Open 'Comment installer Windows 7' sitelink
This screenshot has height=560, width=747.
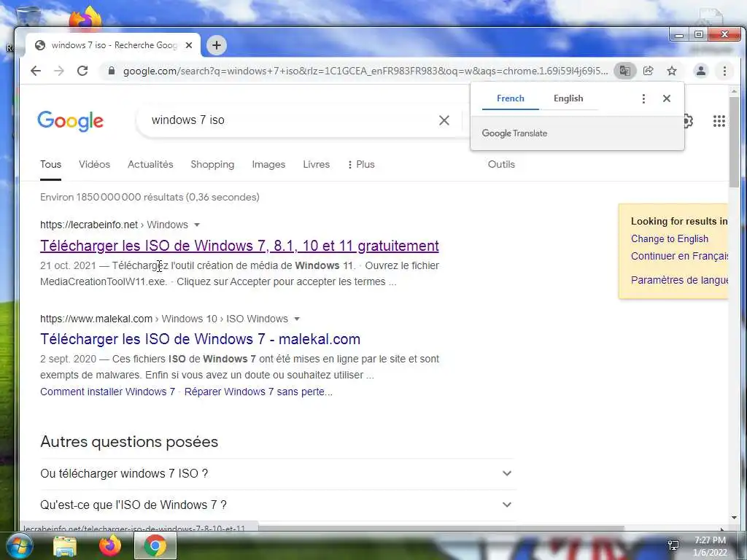coord(108,392)
